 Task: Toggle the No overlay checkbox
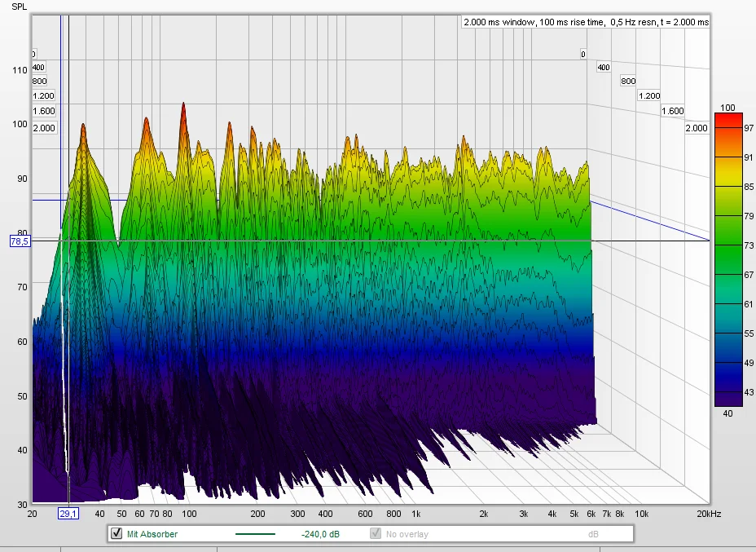pos(375,533)
